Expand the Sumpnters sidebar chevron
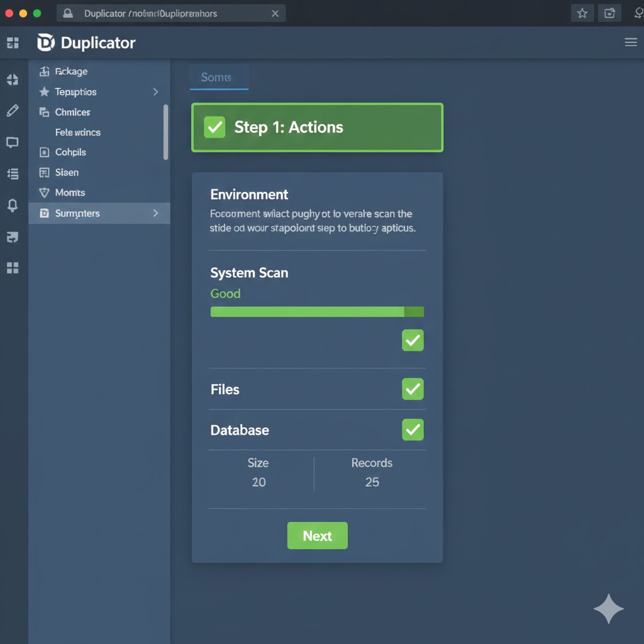This screenshot has height=644, width=644. pos(155,213)
